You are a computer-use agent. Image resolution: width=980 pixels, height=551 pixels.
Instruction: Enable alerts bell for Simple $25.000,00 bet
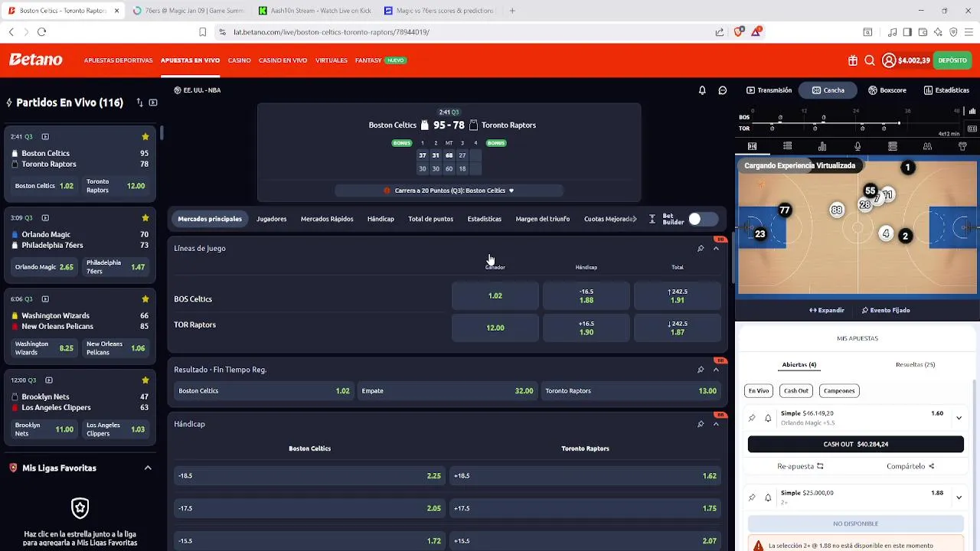point(768,497)
